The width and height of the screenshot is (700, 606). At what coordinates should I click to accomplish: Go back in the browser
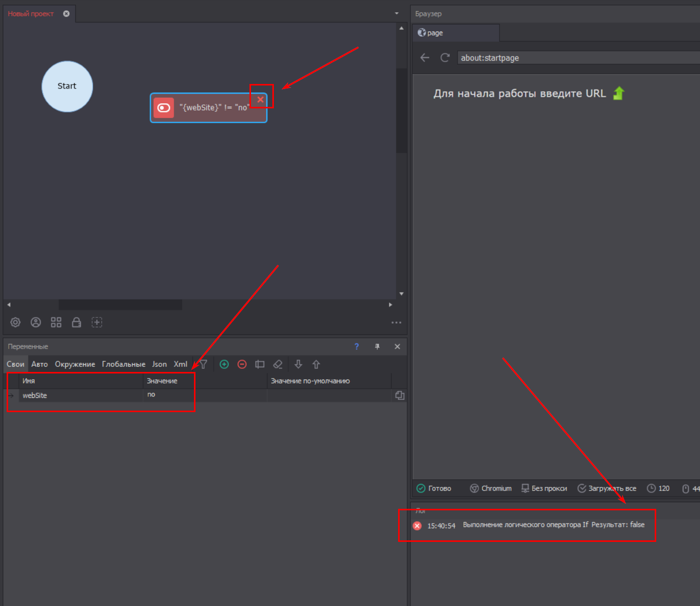tap(425, 57)
